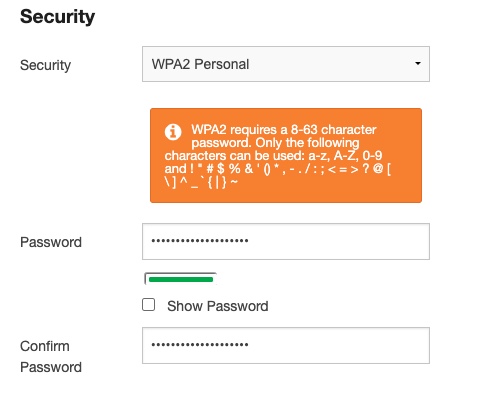Click the dropdown caret arrow beside WPA2 Personal

417,63
